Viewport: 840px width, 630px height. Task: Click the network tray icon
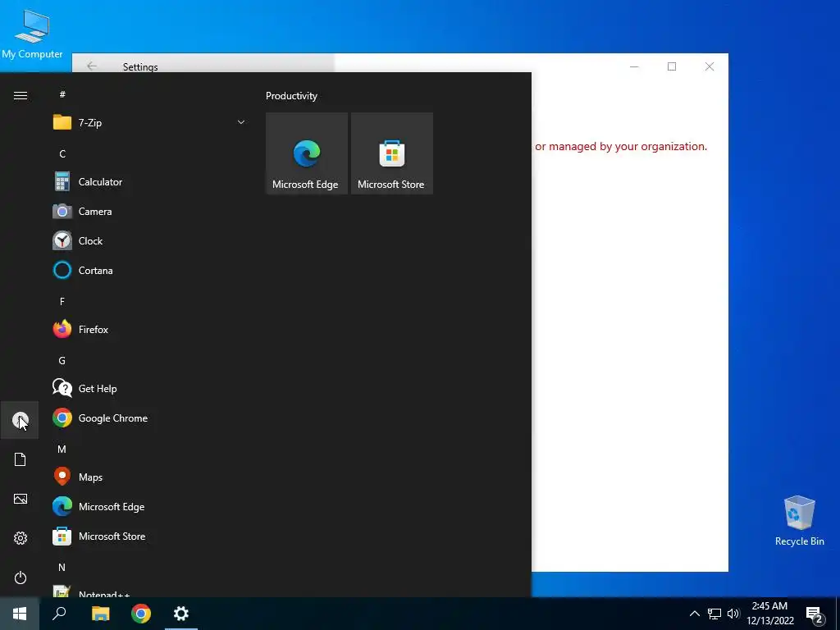coord(714,614)
